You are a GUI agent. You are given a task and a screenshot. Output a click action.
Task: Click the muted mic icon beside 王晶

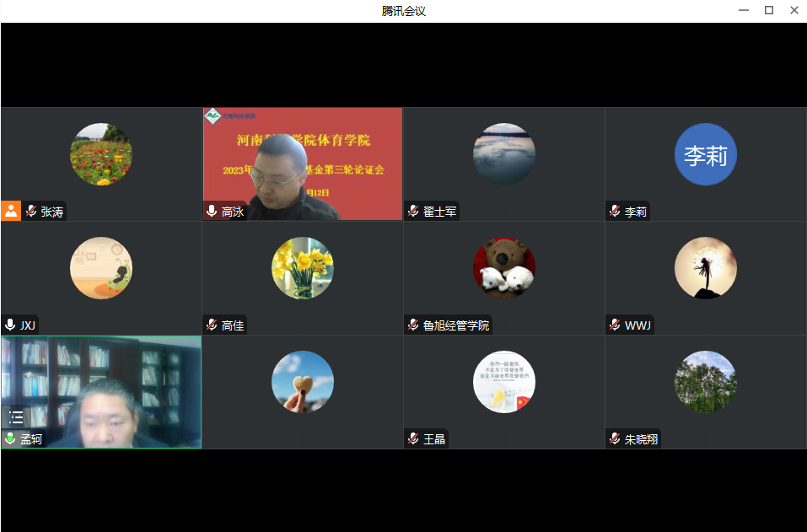413,439
